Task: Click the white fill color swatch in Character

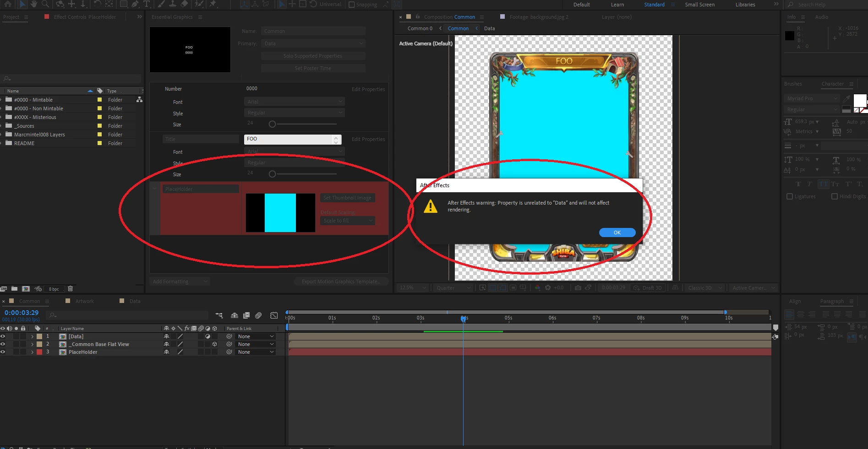Action: tap(860, 100)
